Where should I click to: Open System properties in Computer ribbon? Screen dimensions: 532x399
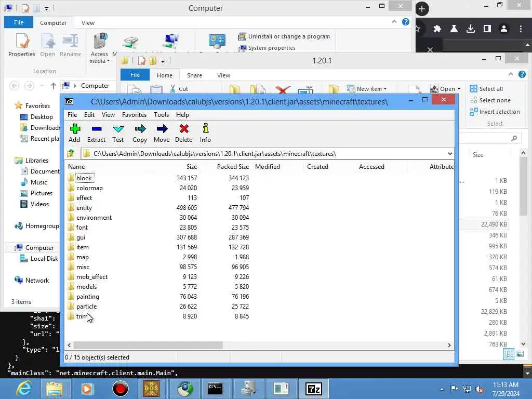(268, 48)
